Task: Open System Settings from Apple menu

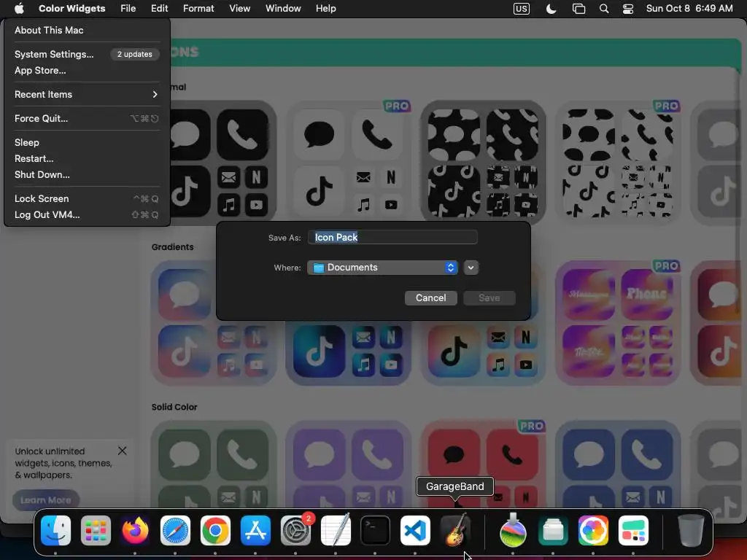Action: tap(87, 54)
